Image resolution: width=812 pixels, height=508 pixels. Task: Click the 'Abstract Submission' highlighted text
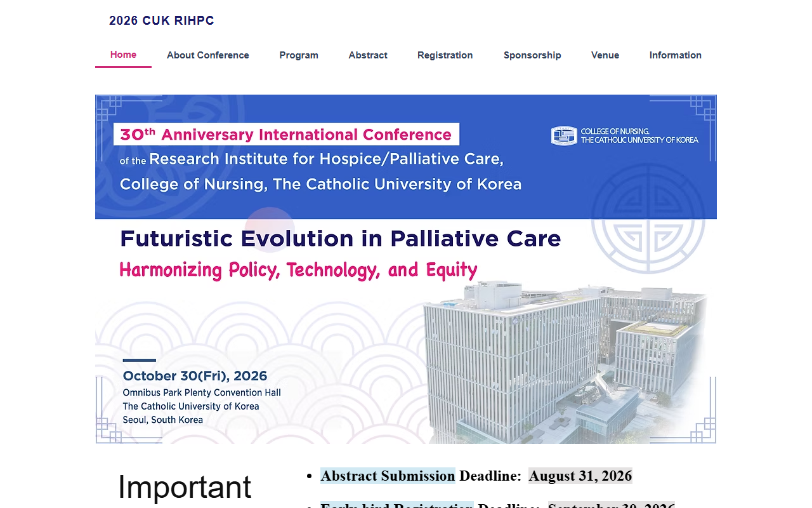coord(388,476)
